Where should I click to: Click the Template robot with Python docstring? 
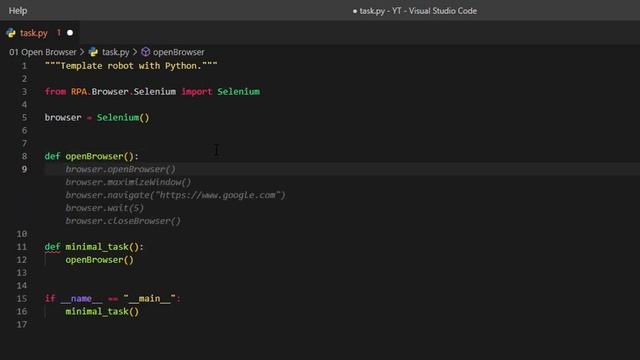click(x=131, y=66)
